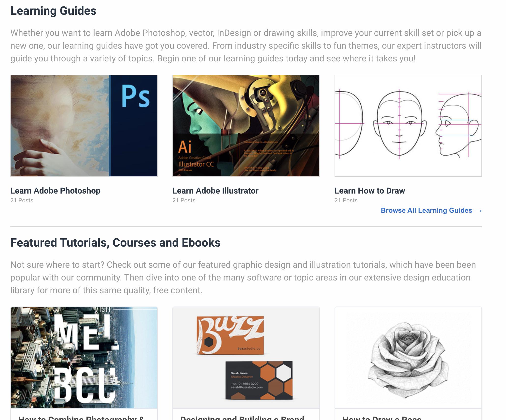The width and height of the screenshot is (506, 420).
Task: Click the How to Draw a Rose title
Action: point(382,418)
